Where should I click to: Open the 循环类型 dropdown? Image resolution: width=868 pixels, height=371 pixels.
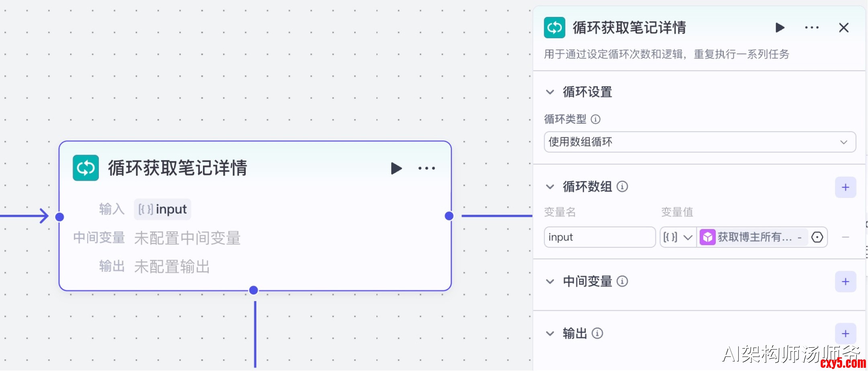click(699, 142)
